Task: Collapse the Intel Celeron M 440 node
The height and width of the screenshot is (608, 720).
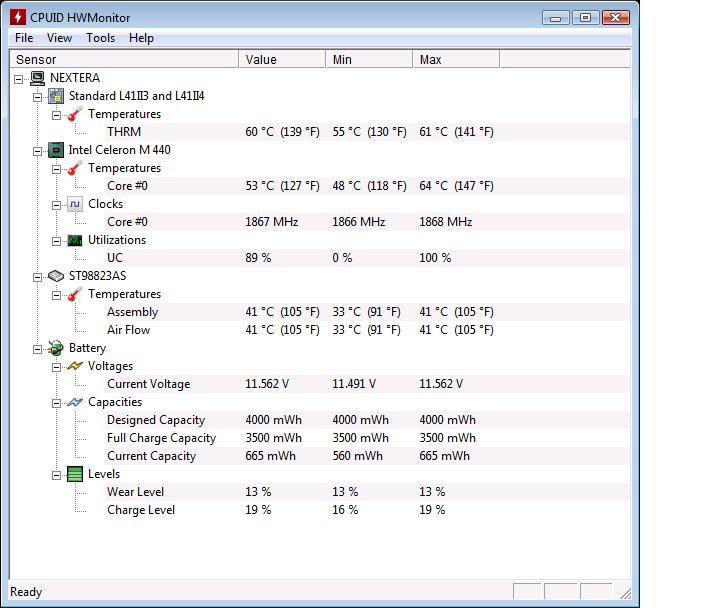Action: (37, 152)
